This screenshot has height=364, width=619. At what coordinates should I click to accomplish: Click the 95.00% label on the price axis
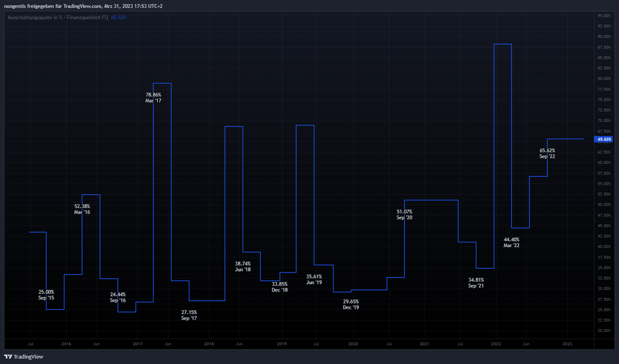point(604,16)
